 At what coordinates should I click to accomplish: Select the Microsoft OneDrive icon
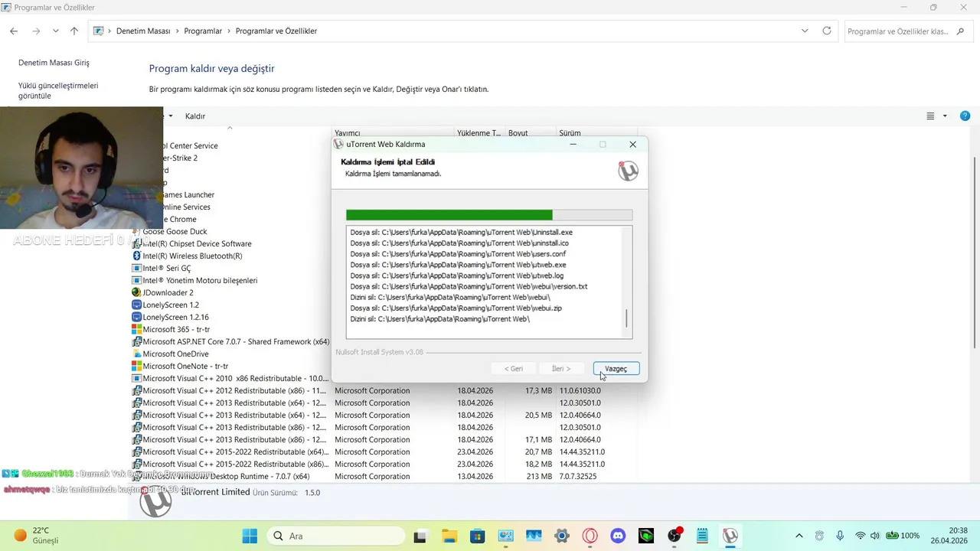point(136,354)
